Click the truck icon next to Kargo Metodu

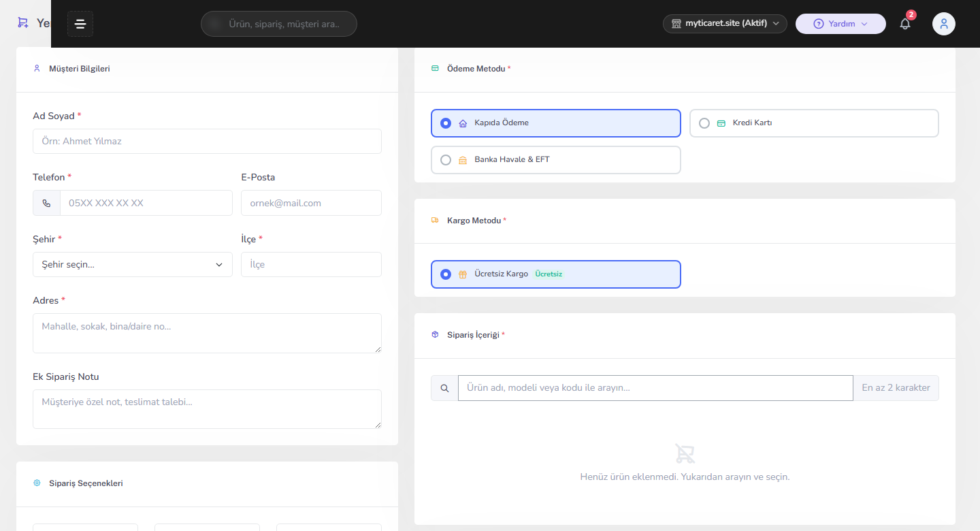[435, 221]
